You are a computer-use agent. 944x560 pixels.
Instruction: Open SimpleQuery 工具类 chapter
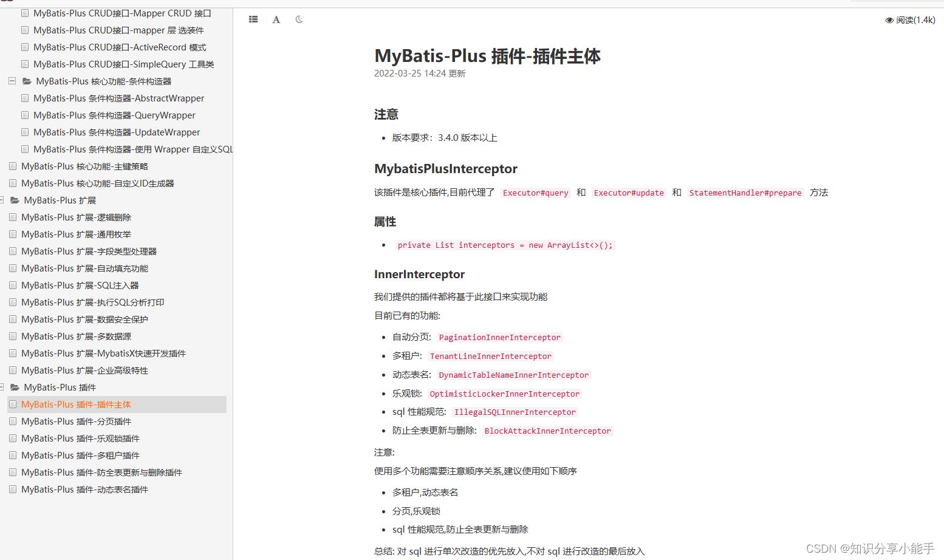click(x=124, y=64)
